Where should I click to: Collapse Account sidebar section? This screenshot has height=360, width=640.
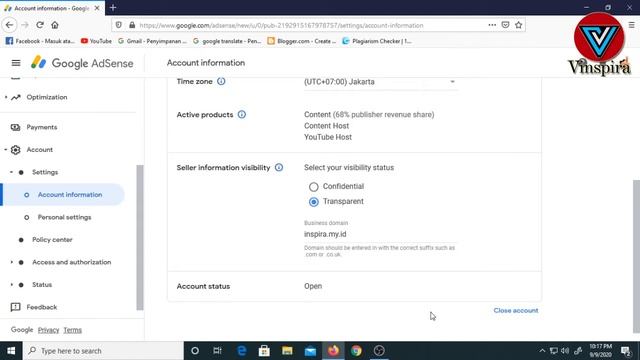(x=6, y=150)
